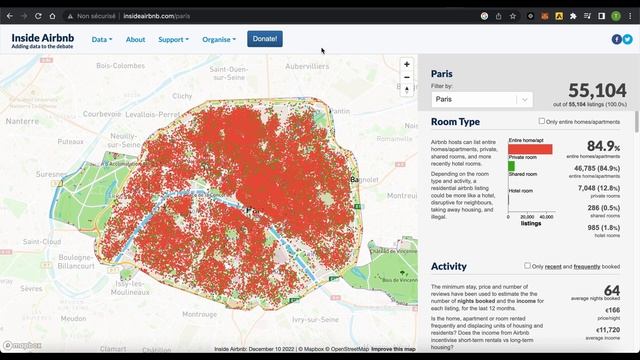Go to the About page
Viewport: 640px width, 360px height.
[136, 40]
